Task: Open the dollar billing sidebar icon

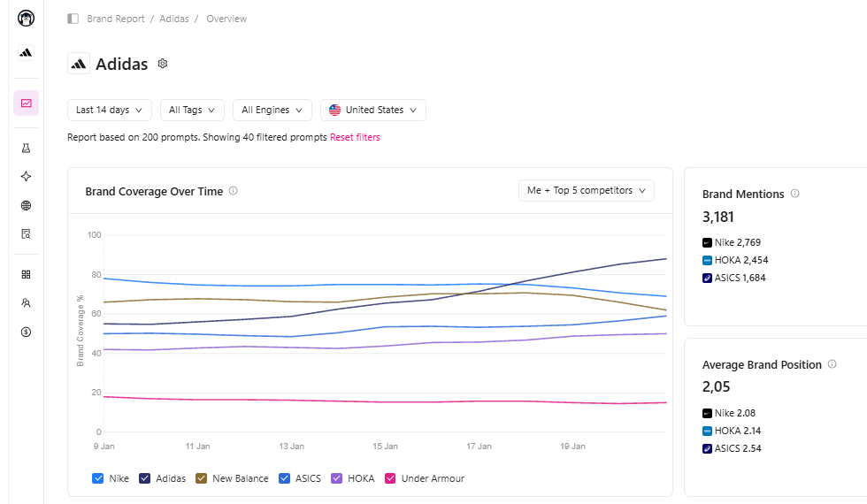Action: 26,332
